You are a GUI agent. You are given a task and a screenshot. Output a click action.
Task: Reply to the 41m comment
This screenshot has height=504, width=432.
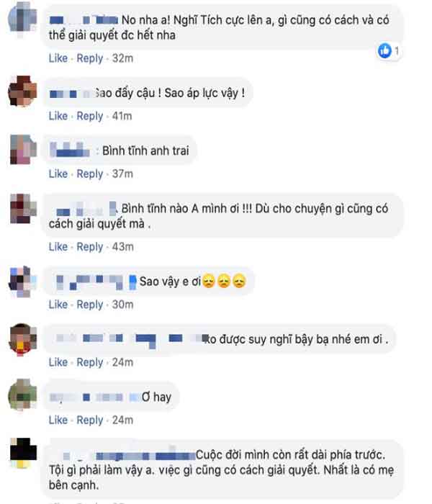pos(90,117)
